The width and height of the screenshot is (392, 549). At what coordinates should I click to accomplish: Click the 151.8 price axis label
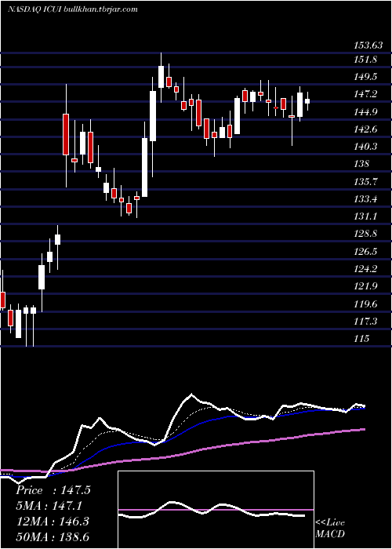point(365,59)
